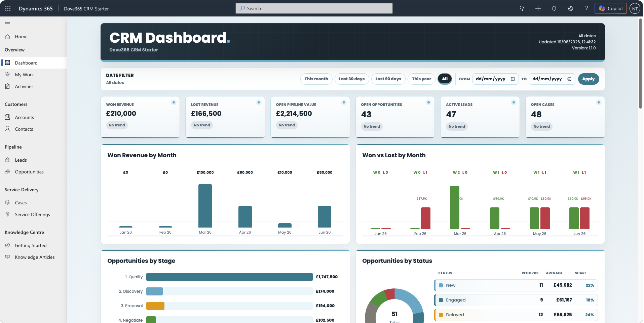644x323 pixels.
Task: Click the Delayed status row
Action: point(516,315)
